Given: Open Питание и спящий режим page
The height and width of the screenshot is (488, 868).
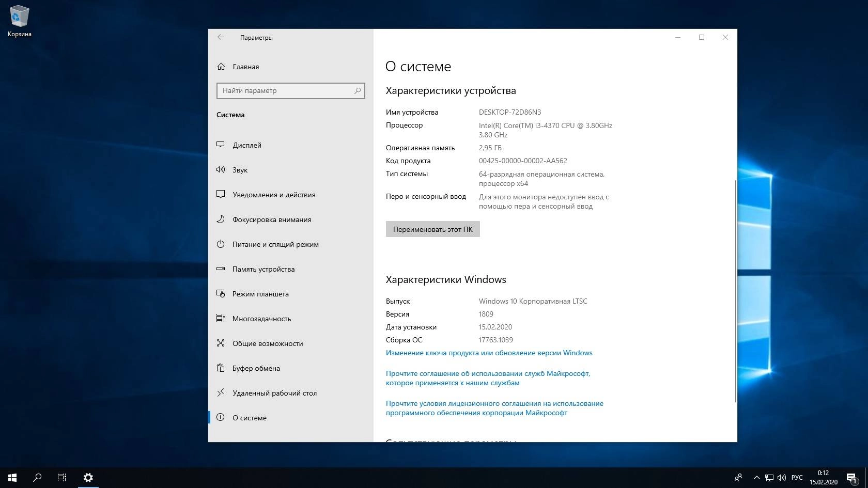Looking at the screenshot, I should point(291,244).
